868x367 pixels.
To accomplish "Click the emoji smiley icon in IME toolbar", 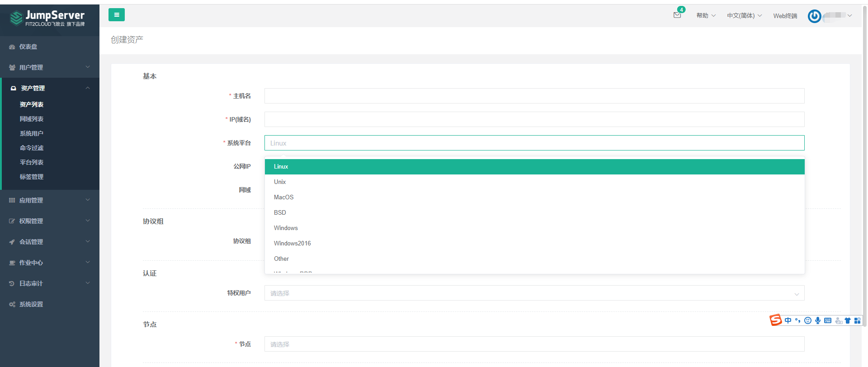I will [808, 320].
